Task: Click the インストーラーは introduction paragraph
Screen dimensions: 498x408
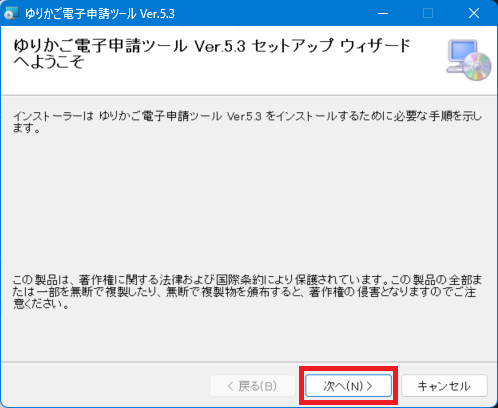Action: [x=247, y=122]
